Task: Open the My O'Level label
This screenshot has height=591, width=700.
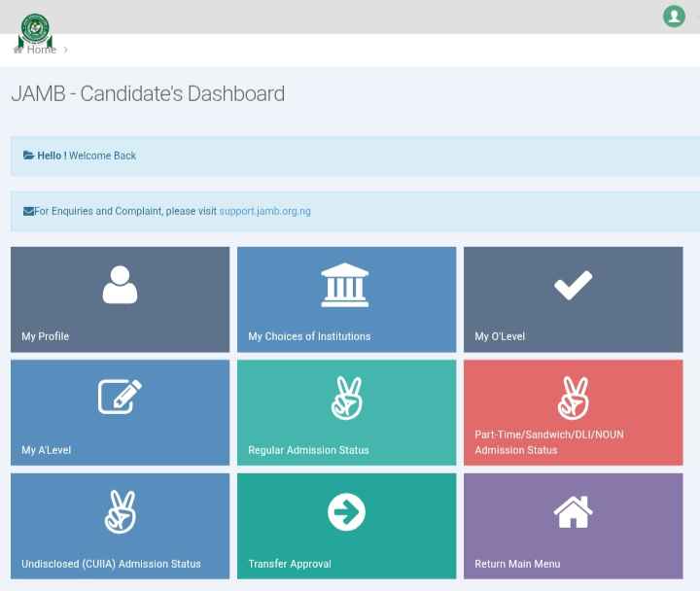Action: [x=500, y=336]
